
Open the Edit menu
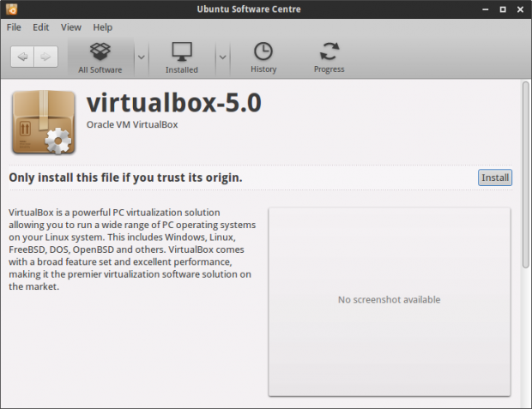[40, 27]
